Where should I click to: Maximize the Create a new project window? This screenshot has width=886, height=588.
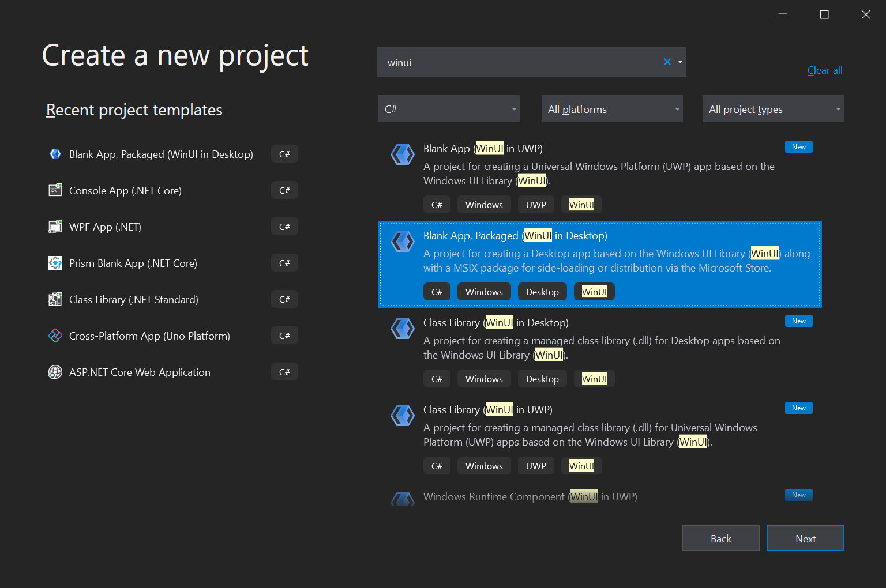click(x=824, y=14)
